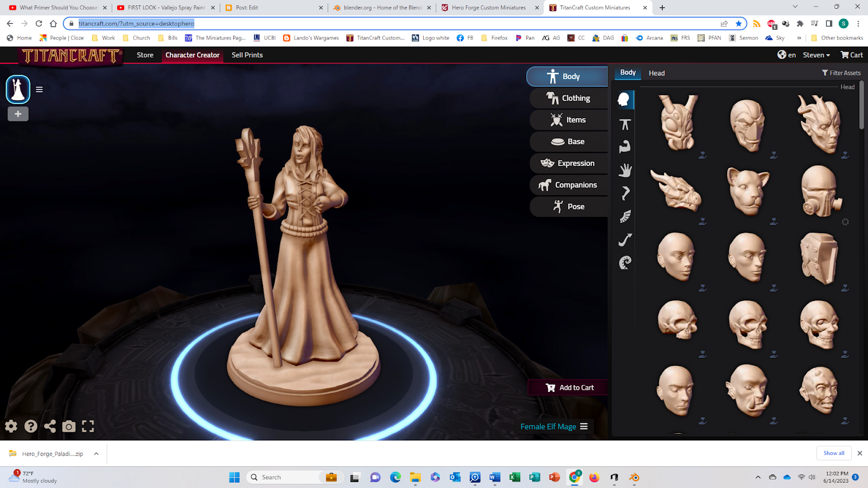Enter fullscreen with the expand icon
Screen dimensions: 868x488
[88, 426]
